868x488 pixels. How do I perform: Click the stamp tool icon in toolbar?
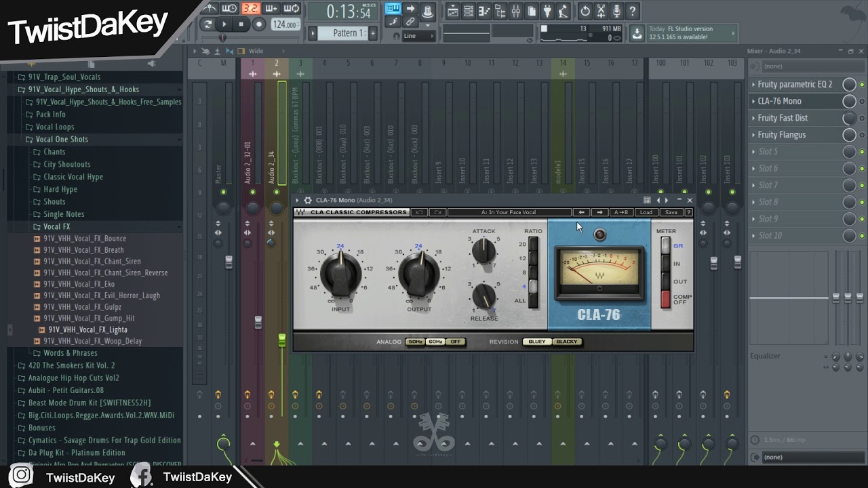pyautogui.click(x=427, y=12)
